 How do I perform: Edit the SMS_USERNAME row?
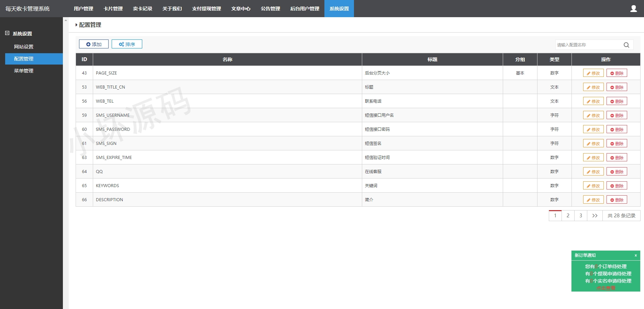(x=593, y=115)
